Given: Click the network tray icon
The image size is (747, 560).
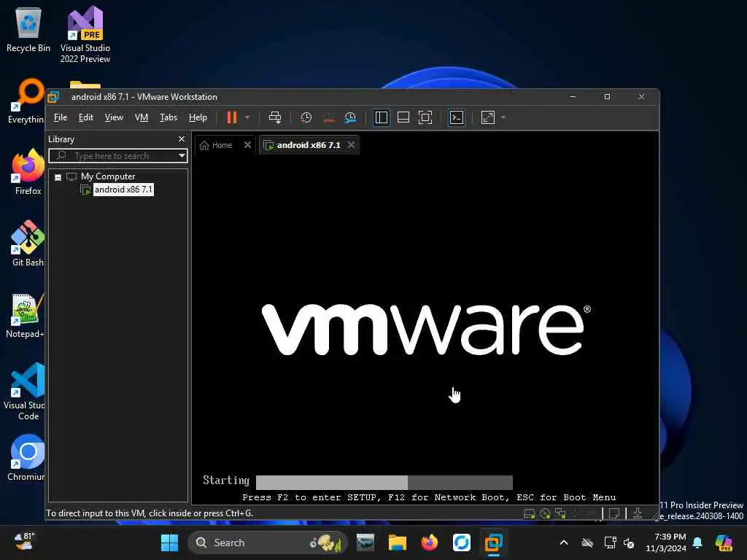Looking at the screenshot, I should [611, 542].
